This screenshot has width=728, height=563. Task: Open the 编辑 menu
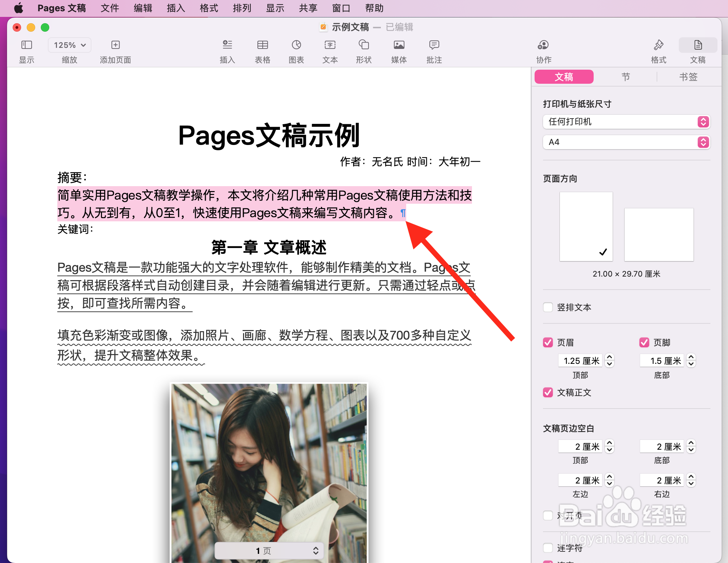[x=143, y=8]
